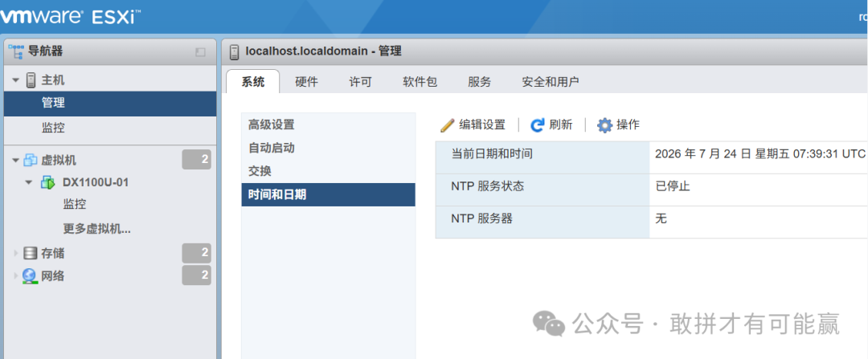Open the 存储 navigator entry
The height and width of the screenshot is (359, 868).
coord(52,253)
